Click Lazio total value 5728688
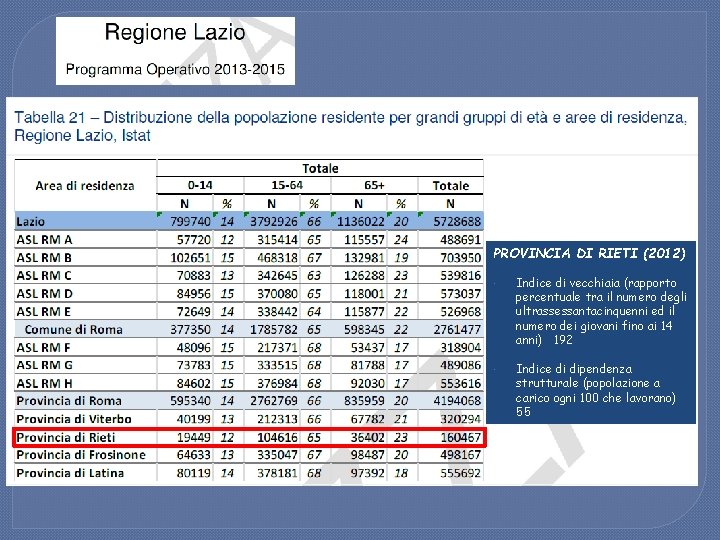The height and width of the screenshot is (540, 720). point(457,222)
